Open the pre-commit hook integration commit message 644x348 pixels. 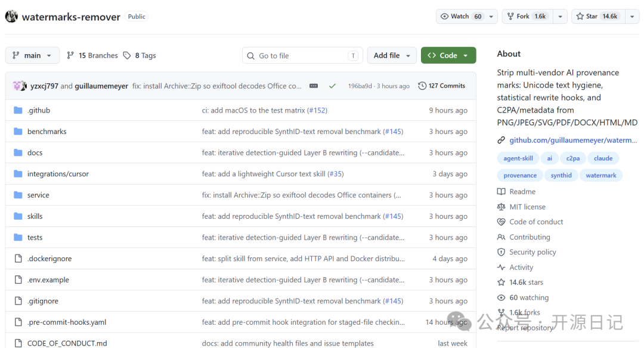tap(303, 322)
